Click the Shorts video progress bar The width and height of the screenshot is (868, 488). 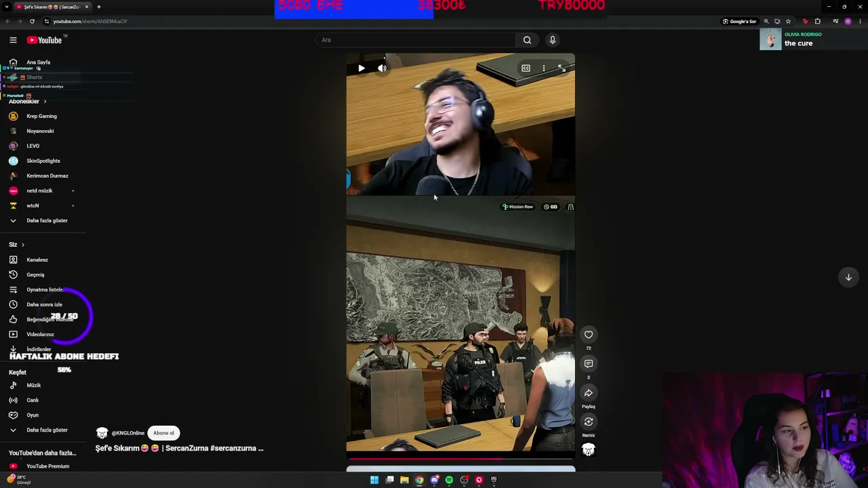(x=460, y=459)
